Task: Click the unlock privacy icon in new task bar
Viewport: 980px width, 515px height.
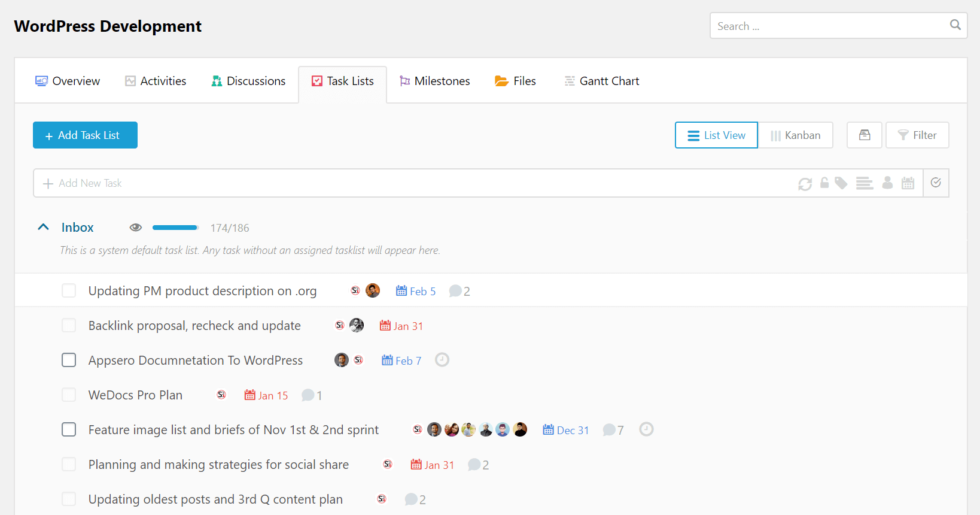Action: [x=824, y=183]
